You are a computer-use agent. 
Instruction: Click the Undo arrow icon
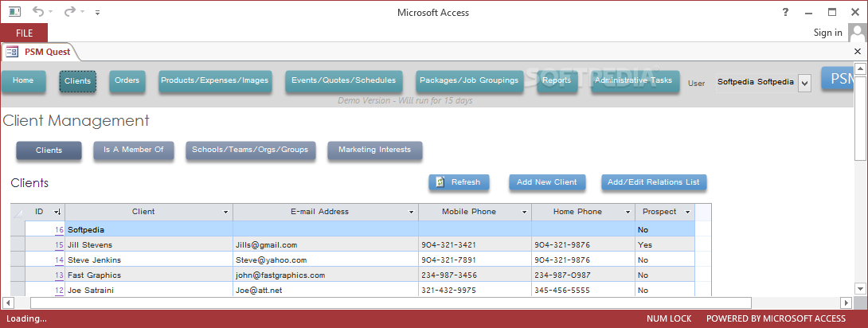[x=38, y=12]
